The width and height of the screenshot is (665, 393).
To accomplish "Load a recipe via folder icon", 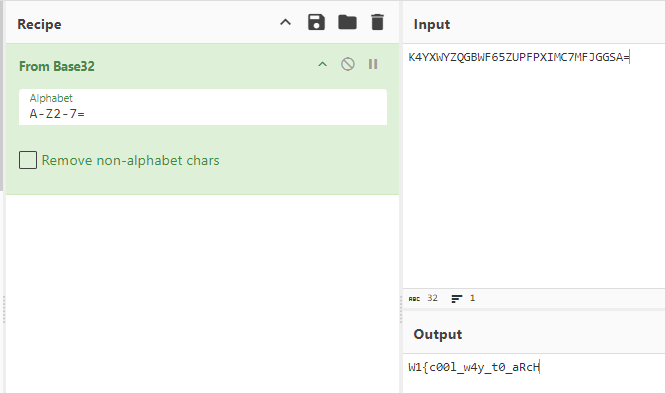I will [x=347, y=22].
